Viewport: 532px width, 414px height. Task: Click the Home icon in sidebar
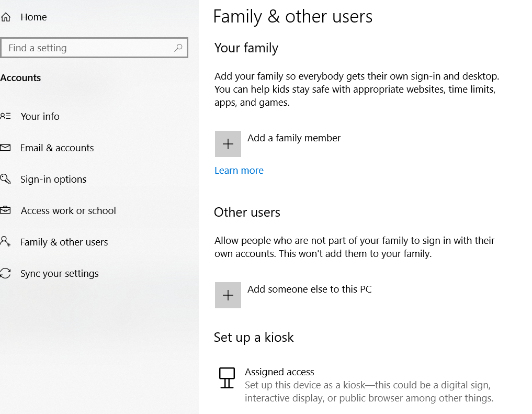pyautogui.click(x=6, y=17)
